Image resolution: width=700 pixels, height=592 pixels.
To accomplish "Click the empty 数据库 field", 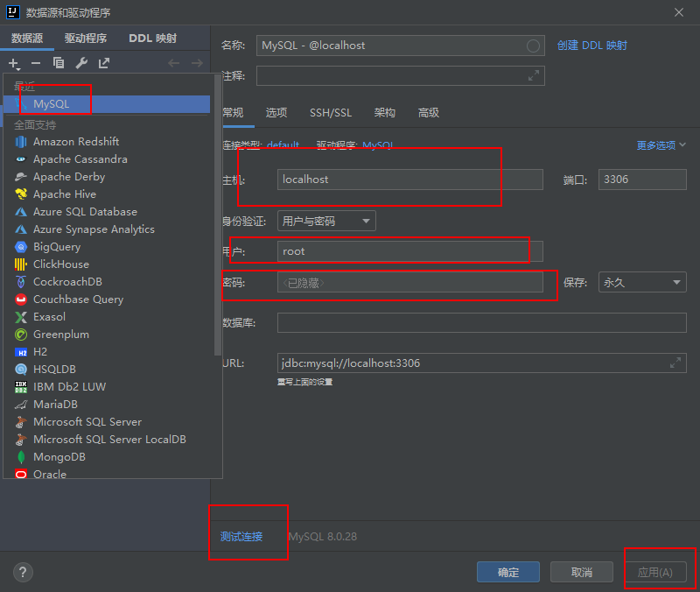I will [482, 322].
